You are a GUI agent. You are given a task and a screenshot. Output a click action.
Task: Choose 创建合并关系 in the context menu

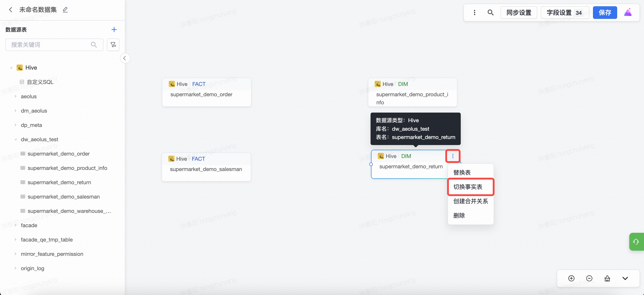[x=470, y=201]
